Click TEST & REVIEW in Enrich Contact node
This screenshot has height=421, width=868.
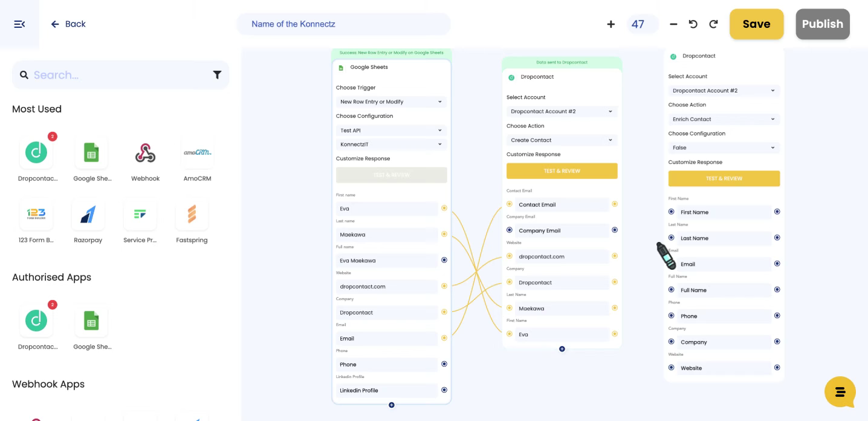pos(724,178)
